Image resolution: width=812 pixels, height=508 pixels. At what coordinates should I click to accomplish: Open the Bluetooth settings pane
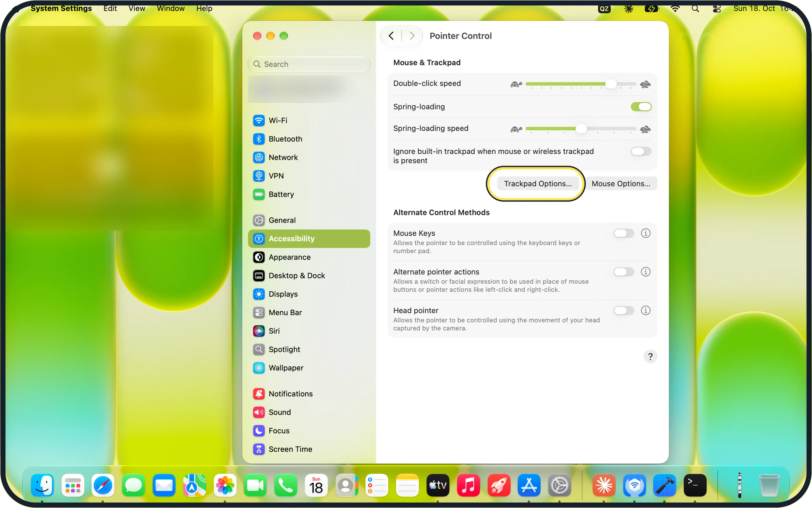coord(309,139)
